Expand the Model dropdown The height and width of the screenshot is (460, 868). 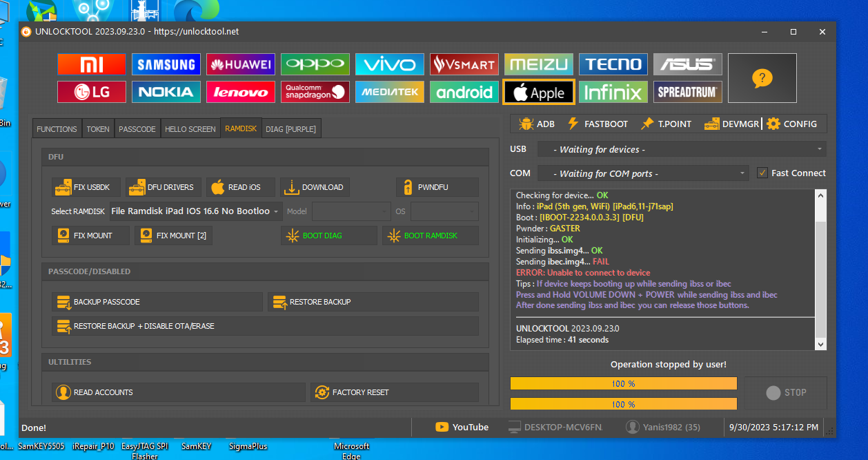click(351, 211)
